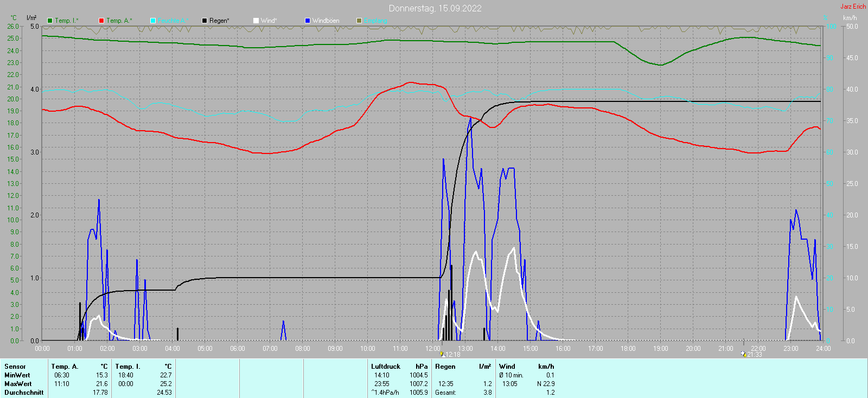Image resolution: width=868 pixels, height=398 pixels.
Task: Click the red Temp. A. legend swatch
Action: 101,21
